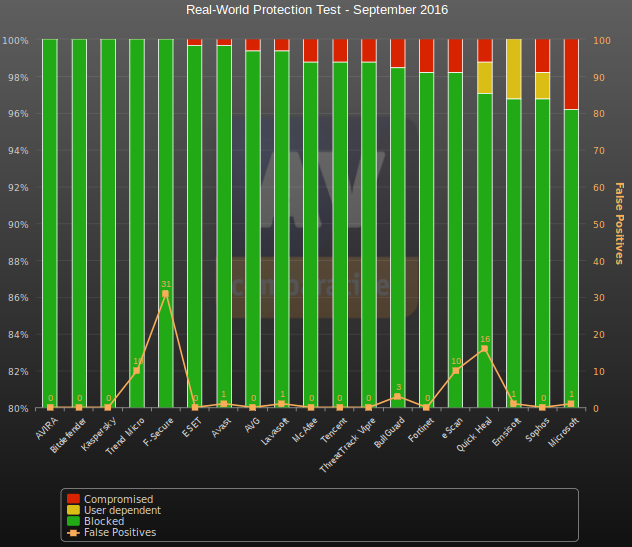Click the Avast false positives point labeled 1
The width and height of the screenshot is (632, 547).
pyautogui.click(x=224, y=404)
